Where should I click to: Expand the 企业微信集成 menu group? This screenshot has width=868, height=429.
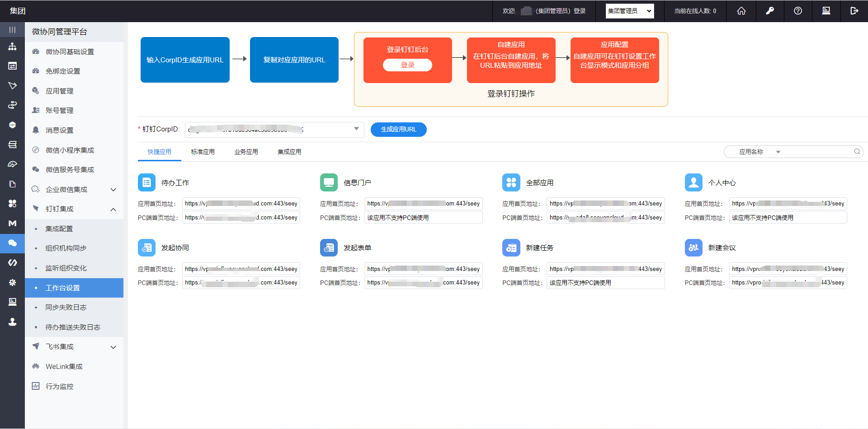click(x=74, y=190)
